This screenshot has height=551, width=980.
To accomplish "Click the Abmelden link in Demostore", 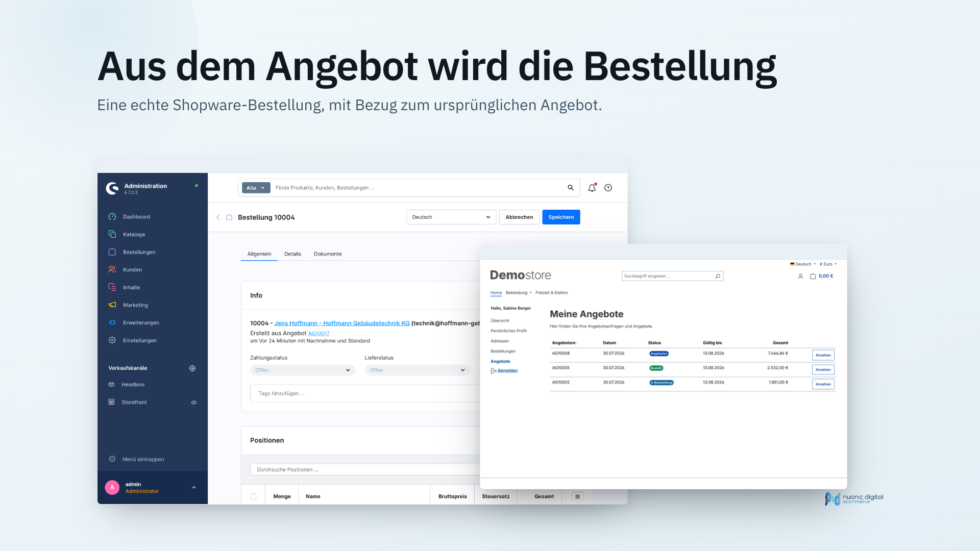I will click(507, 371).
